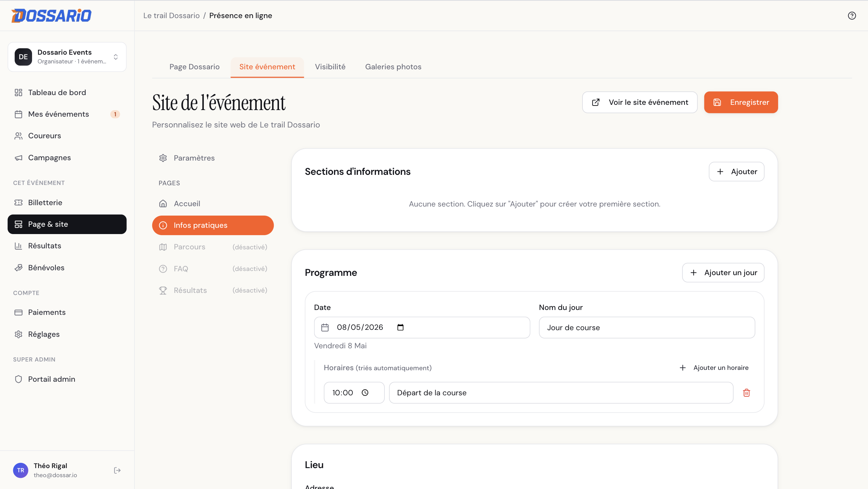Click the Paramètres gear icon
This screenshot has width=868, height=489.
tap(163, 158)
